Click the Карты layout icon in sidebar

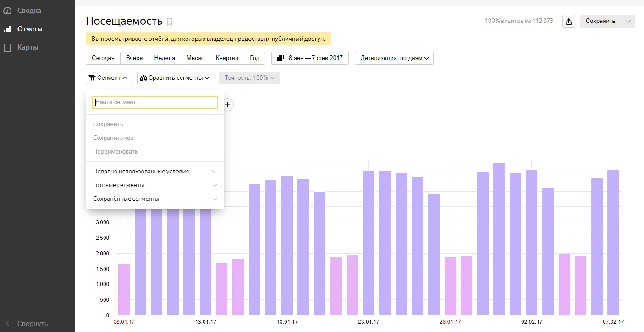tap(7, 47)
